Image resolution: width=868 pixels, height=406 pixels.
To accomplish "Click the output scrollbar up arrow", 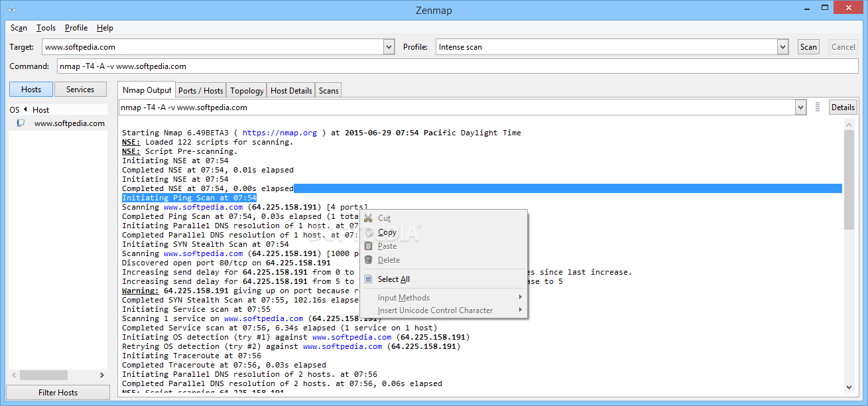I will (849, 124).
